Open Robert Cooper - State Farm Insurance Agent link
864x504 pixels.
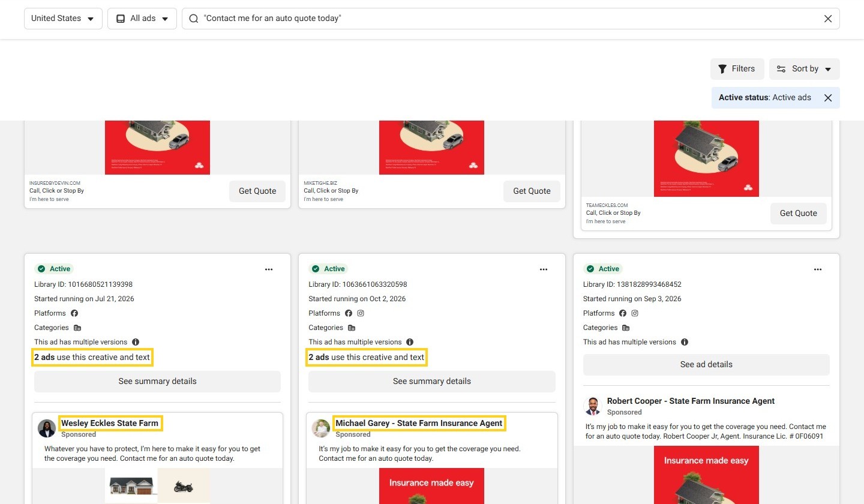(691, 401)
